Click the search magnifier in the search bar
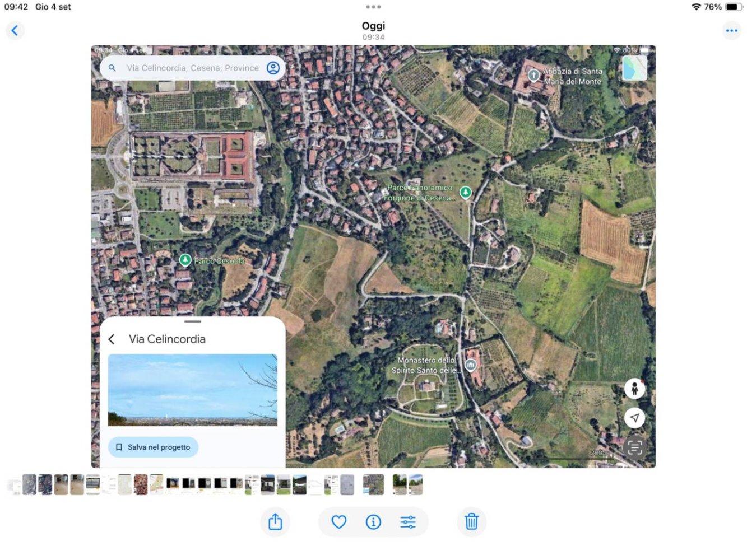This screenshot has height=560, width=747. coord(113,68)
